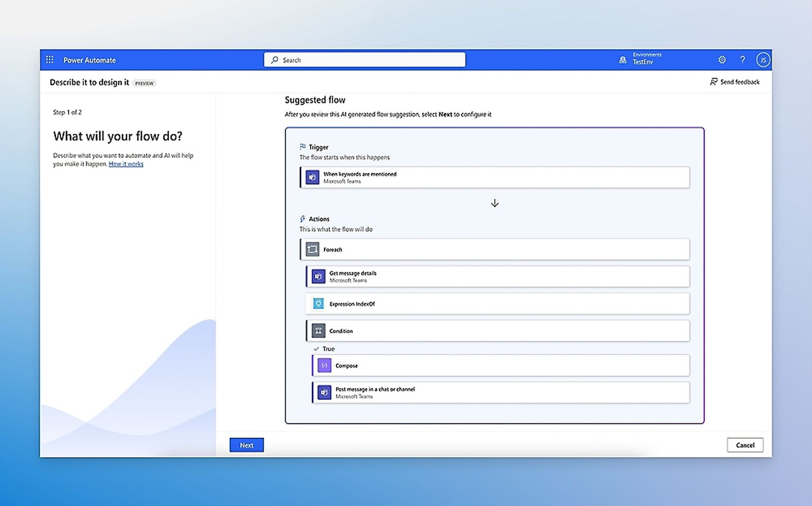Open Send feedback
Screen dimensions: 812x506
734,82
